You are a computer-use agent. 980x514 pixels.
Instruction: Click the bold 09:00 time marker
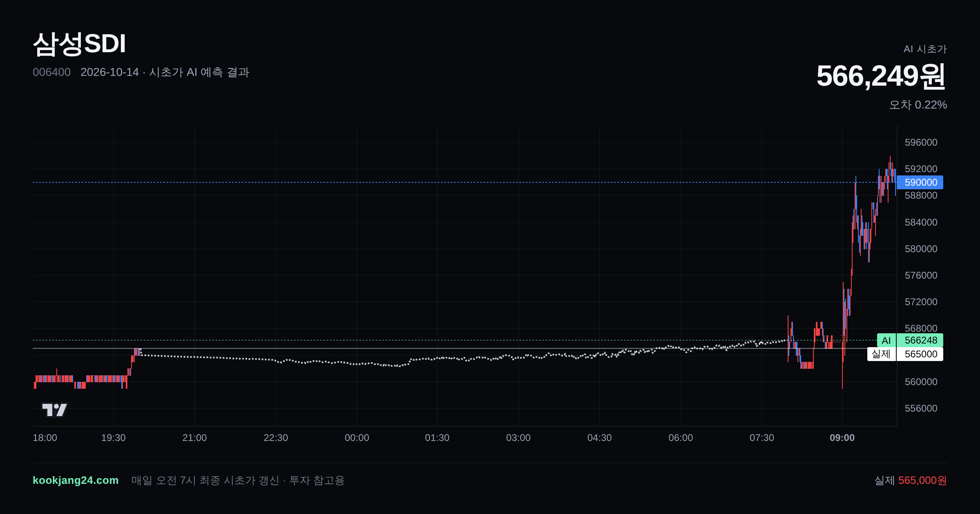(842, 438)
